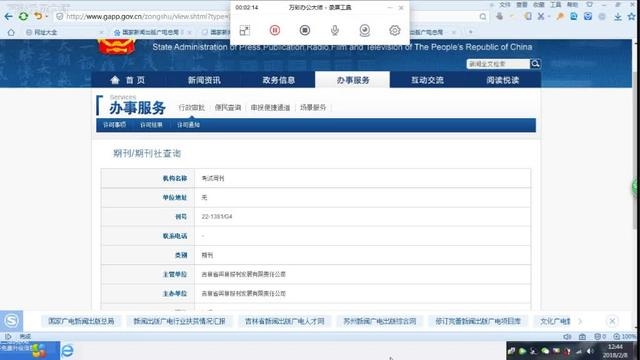Open the 工具 browser menu
This screenshot has width=640, height=360.
pyautogui.click(x=556, y=4)
